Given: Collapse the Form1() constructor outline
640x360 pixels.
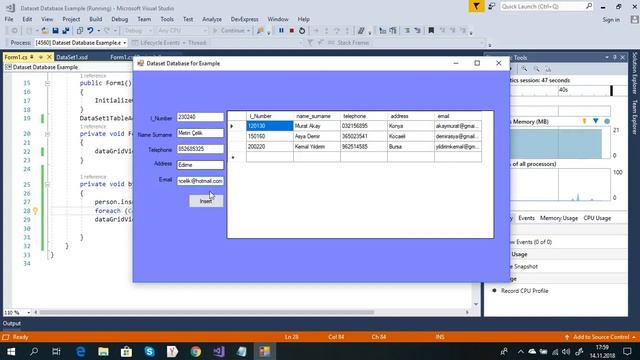Looking at the screenshot, I should (x=47, y=83).
